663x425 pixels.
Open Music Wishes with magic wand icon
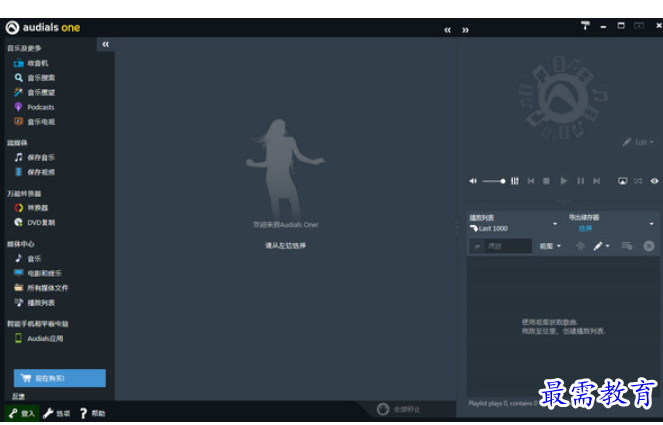tap(34, 92)
